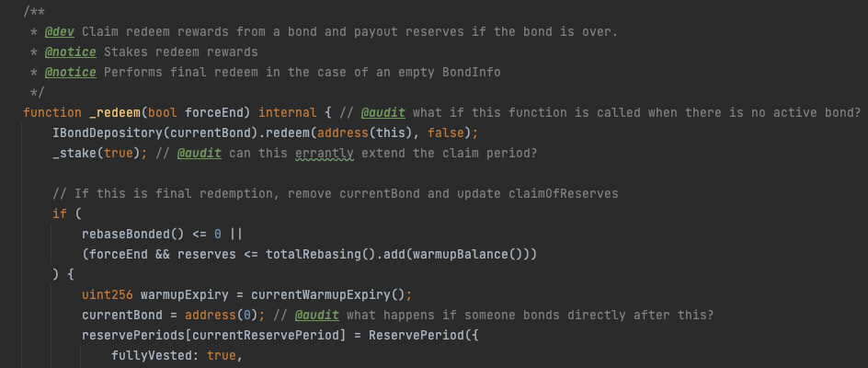
Task: Click the reservePeriods mapping name
Action: coord(132,335)
